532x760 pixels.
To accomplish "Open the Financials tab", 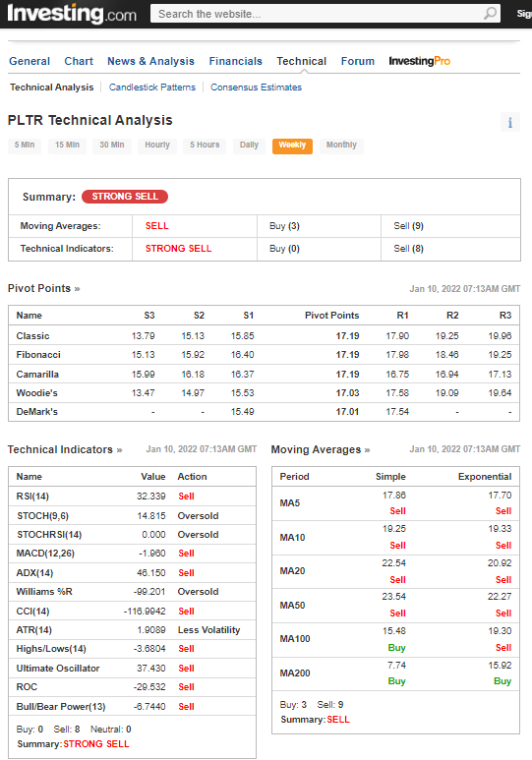I will [236, 61].
